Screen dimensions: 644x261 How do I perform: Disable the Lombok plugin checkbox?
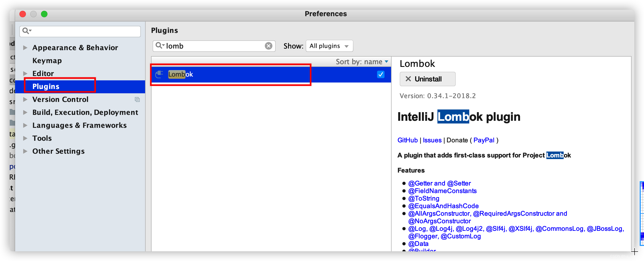[381, 74]
